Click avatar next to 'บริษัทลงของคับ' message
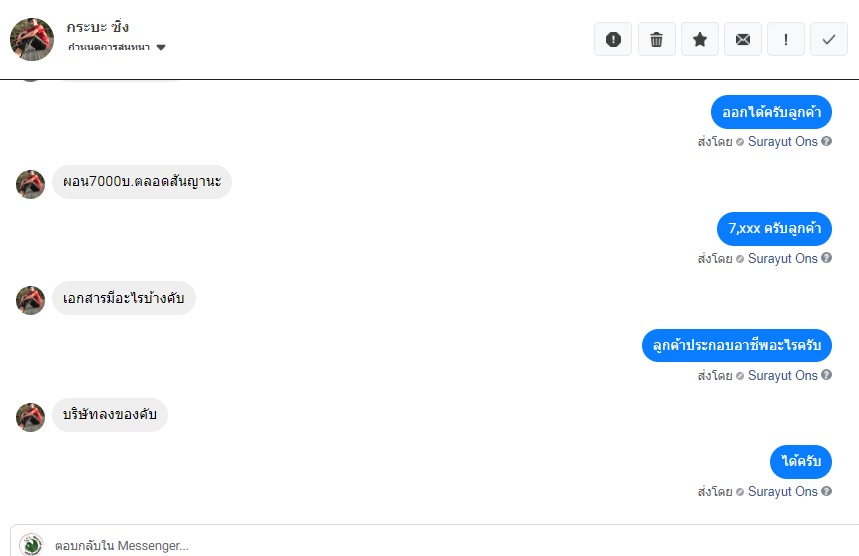 click(31, 417)
